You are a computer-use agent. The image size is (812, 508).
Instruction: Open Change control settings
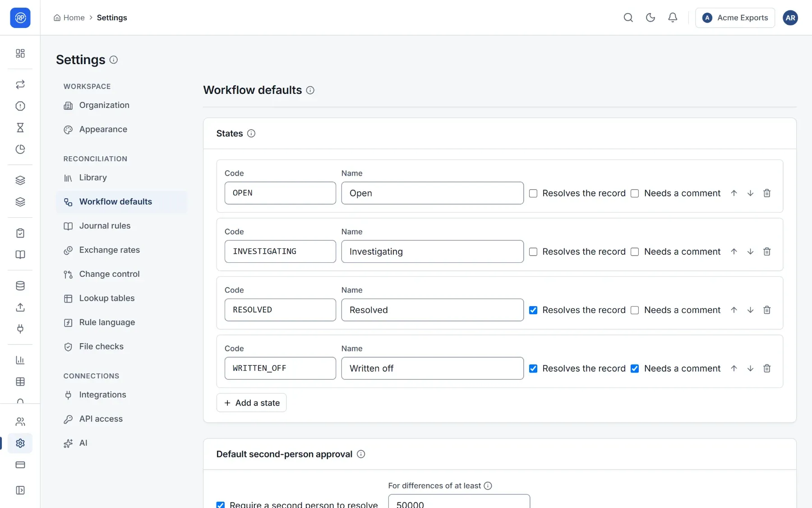click(x=121, y=274)
